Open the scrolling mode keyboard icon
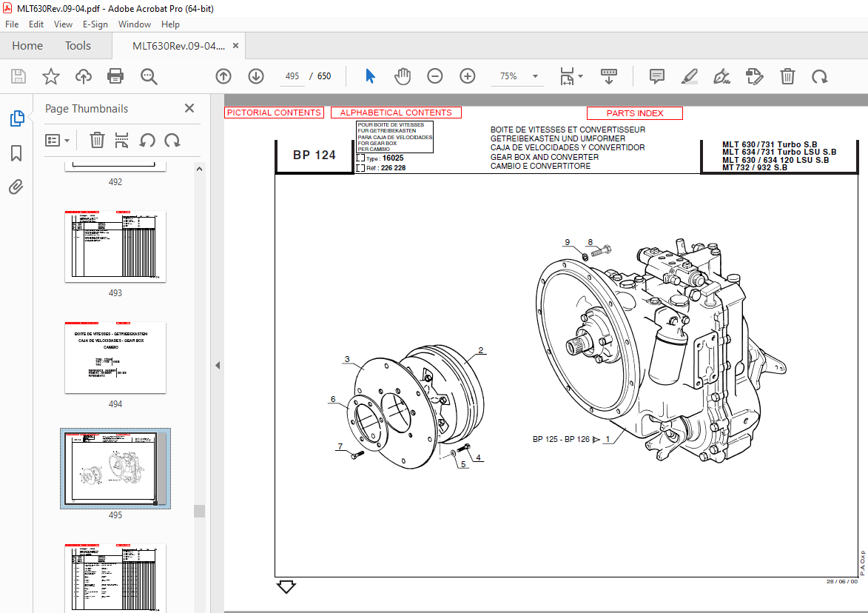This screenshot has height=613, width=868. [609, 76]
